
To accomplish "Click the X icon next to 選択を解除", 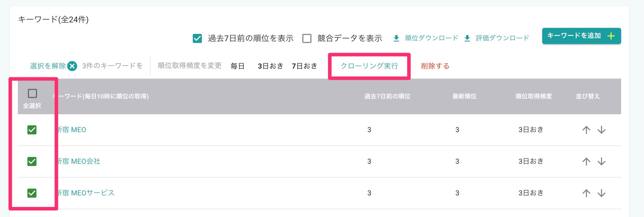I will pyautogui.click(x=72, y=66).
